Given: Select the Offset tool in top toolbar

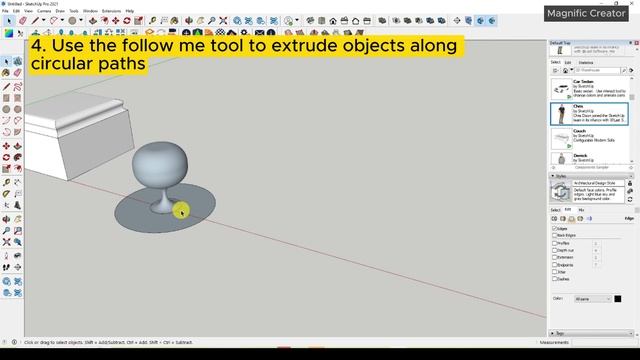Looking at the screenshot, I should [104, 20].
